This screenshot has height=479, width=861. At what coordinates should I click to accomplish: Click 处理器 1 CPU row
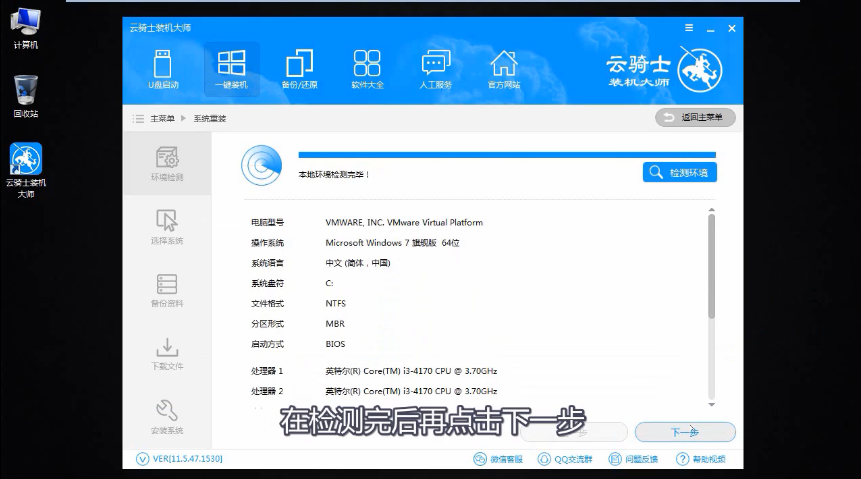374,371
